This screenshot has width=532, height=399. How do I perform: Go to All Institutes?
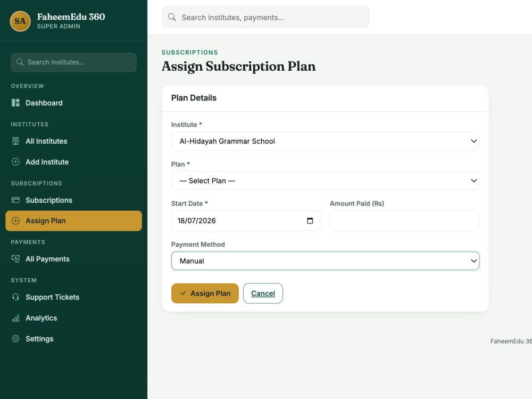coord(73,141)
